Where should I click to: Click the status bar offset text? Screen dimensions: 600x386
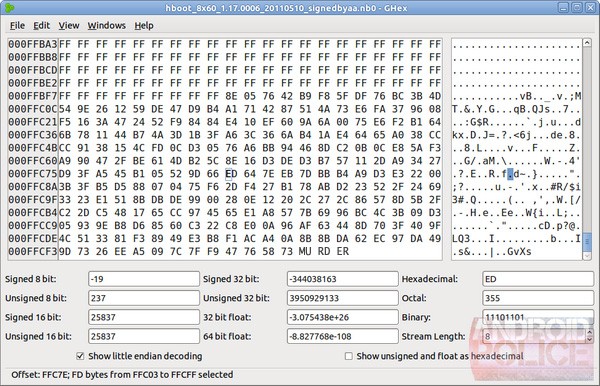pyautogui.click(x=122, y=375)
